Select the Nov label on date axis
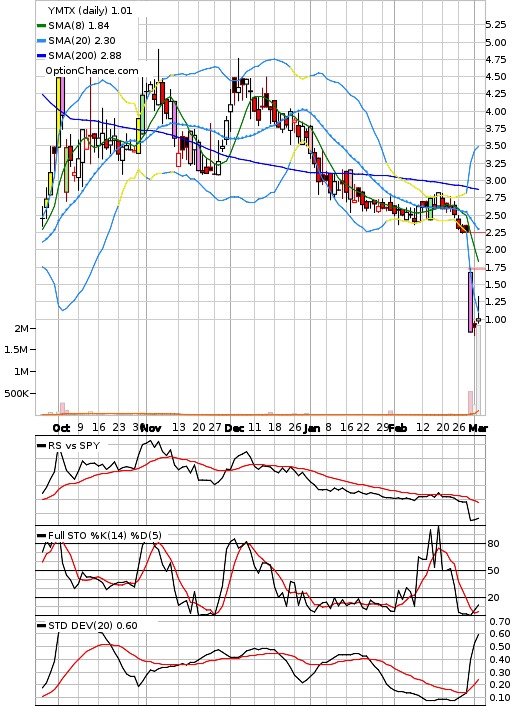 click(x=150, y=428)
